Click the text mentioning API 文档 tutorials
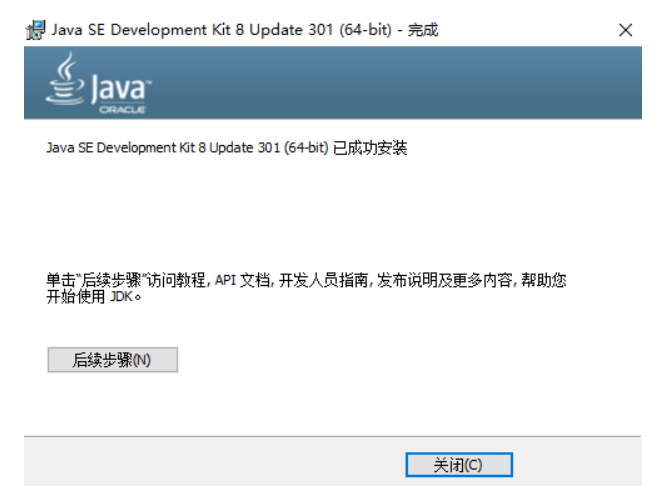This screenshot has height=492, width=663. point(306,280)
